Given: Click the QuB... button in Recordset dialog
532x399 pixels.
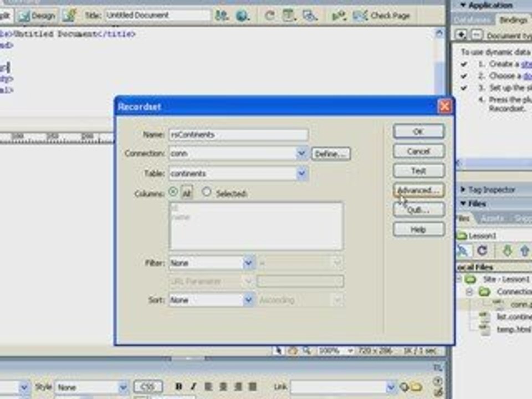Looking at the screenshot, I should [418, 210].
